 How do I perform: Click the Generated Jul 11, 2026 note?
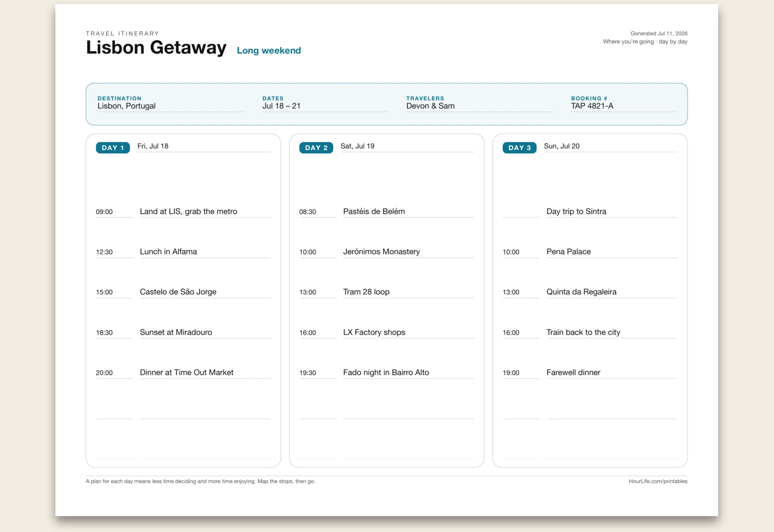(x=659, y=33)
